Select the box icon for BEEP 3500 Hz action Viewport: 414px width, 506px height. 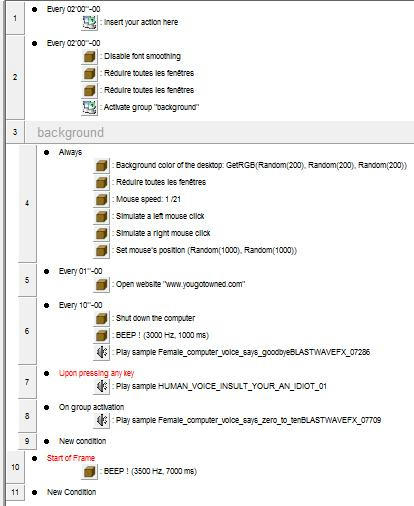point(89,471)
